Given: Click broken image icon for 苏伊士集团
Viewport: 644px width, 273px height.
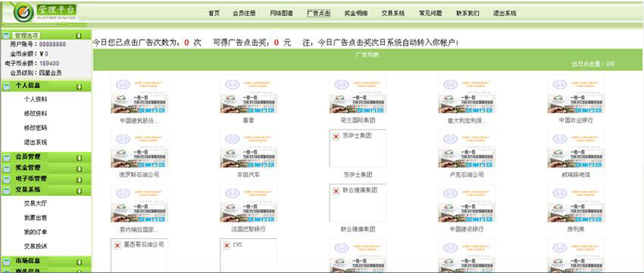Looking at the screenshot, I should (x=336, y=136).
